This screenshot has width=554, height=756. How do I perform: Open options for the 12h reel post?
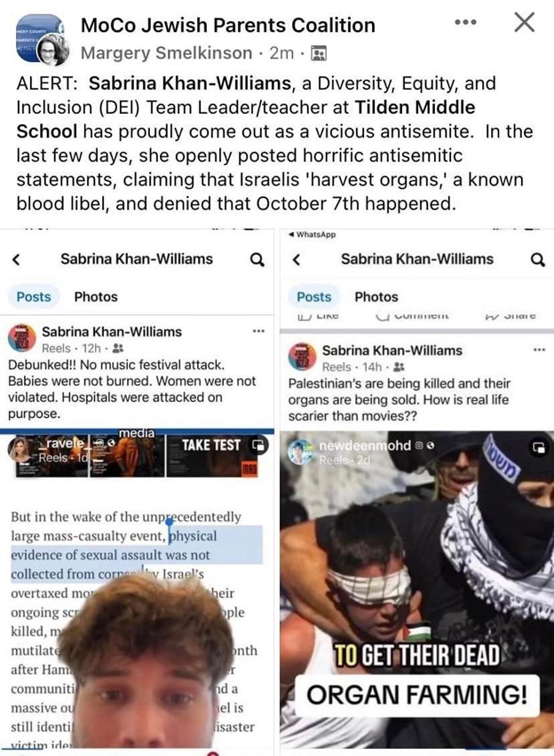[258, 331]
